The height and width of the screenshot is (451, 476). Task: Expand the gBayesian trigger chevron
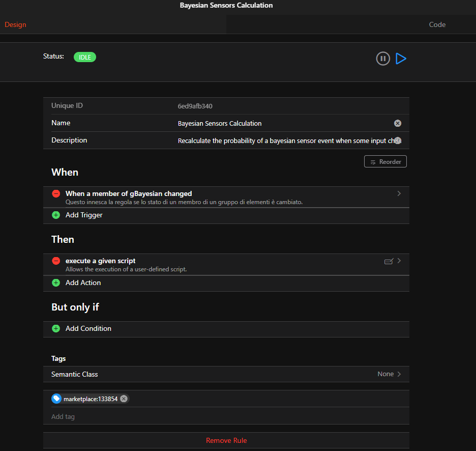(399, 193)
